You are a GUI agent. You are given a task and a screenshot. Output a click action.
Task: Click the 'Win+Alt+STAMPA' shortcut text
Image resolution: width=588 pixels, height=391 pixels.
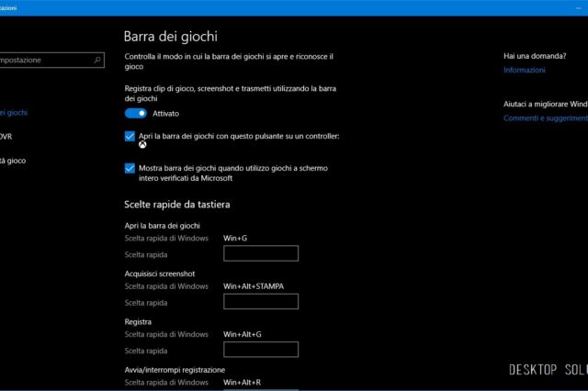254,286
